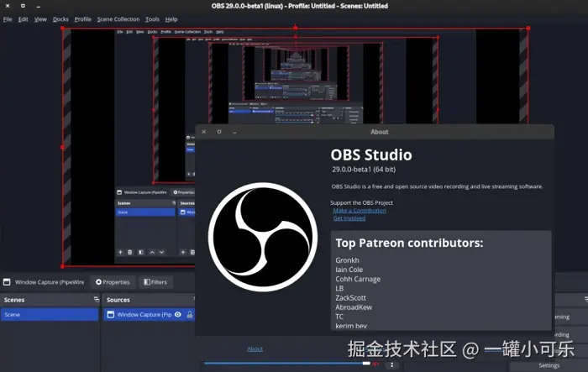This screenshot has width=588, height=372.
Task: Open the Scene Collection menu
Action: click(x=118, y=19)
